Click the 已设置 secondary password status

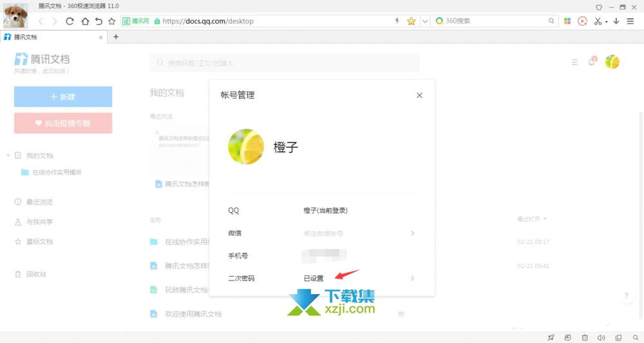(x=314, y=279)
